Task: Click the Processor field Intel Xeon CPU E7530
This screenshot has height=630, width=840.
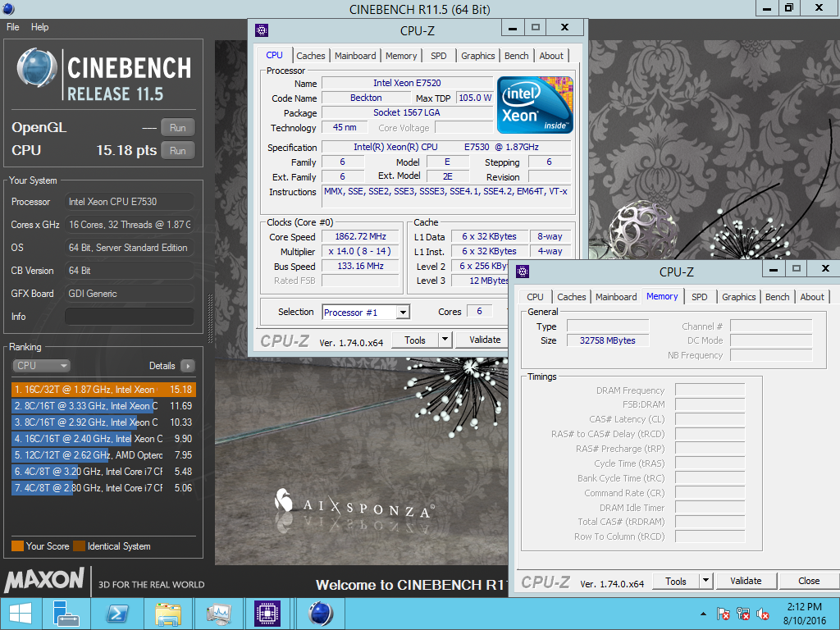Action: (129, 202)
